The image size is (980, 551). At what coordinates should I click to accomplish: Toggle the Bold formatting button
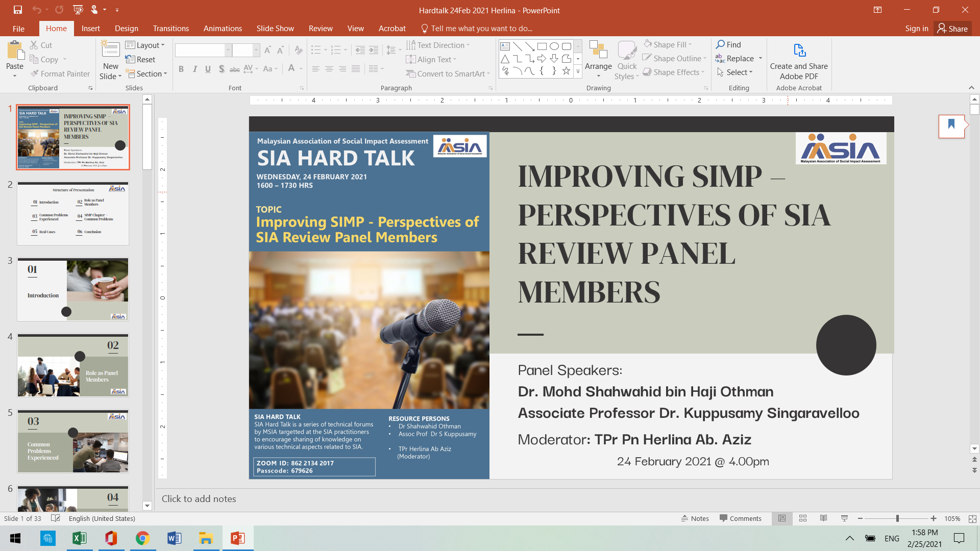click(x=181, y=69)
